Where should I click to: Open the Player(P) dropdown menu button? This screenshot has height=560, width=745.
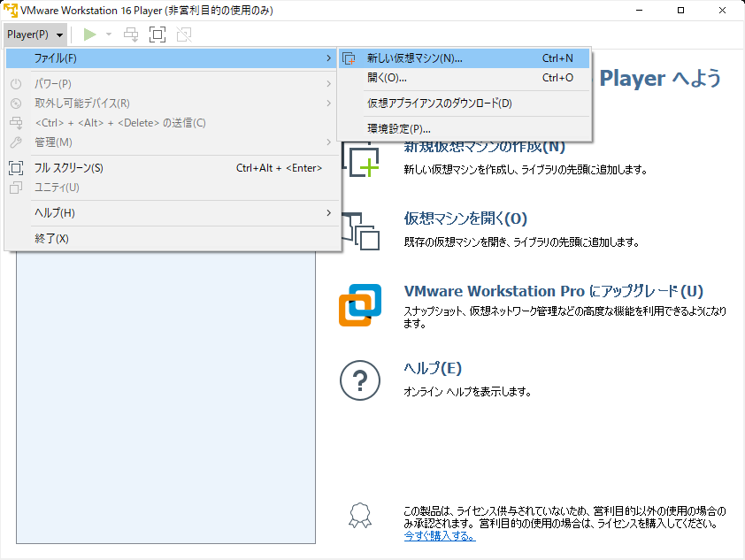coord(35,35)
